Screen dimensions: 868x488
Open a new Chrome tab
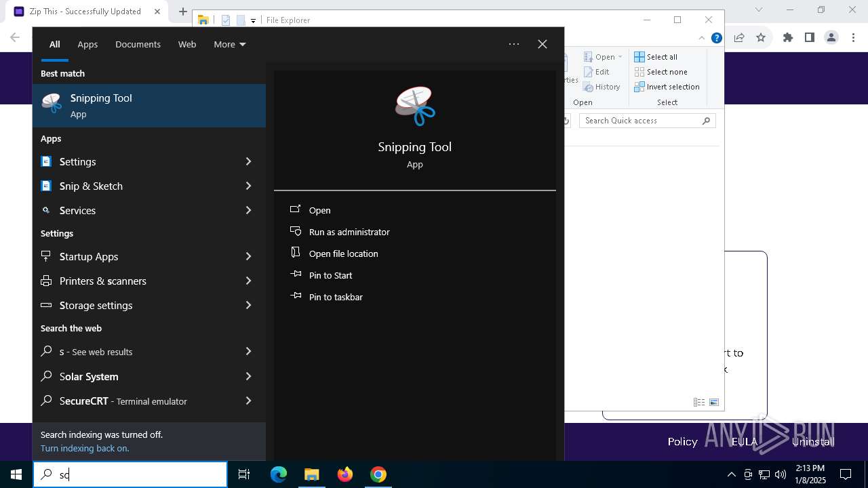183,12
